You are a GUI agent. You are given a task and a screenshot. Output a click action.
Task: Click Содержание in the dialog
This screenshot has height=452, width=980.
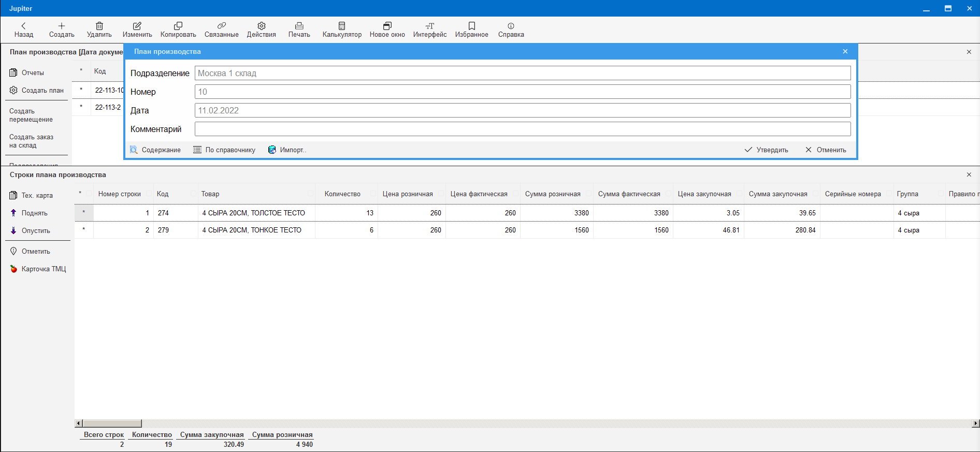click(x=155, y=150)
